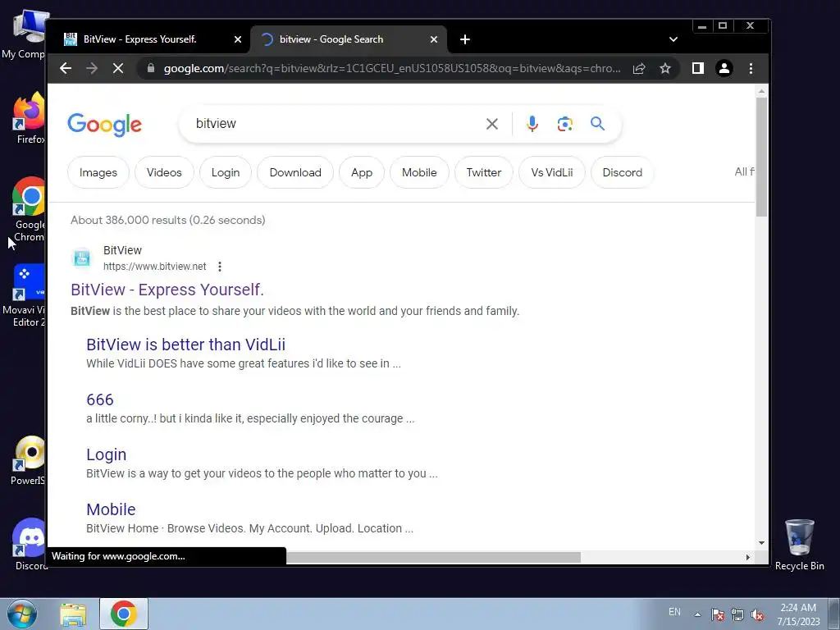Screen dimensions: 840x630
Task: Select the PowerISO desktop shortcut
Action: [28, 461]
